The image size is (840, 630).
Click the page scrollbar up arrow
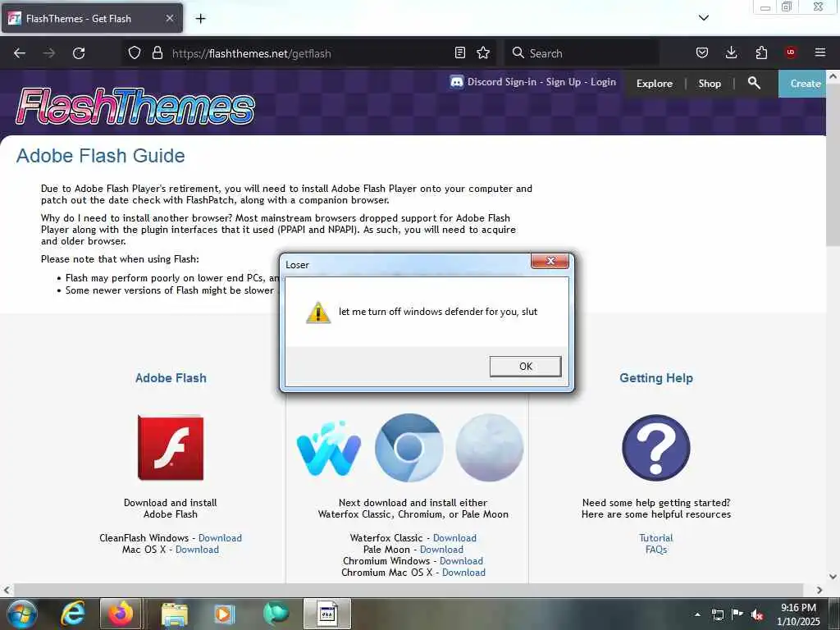coord(833,76)
